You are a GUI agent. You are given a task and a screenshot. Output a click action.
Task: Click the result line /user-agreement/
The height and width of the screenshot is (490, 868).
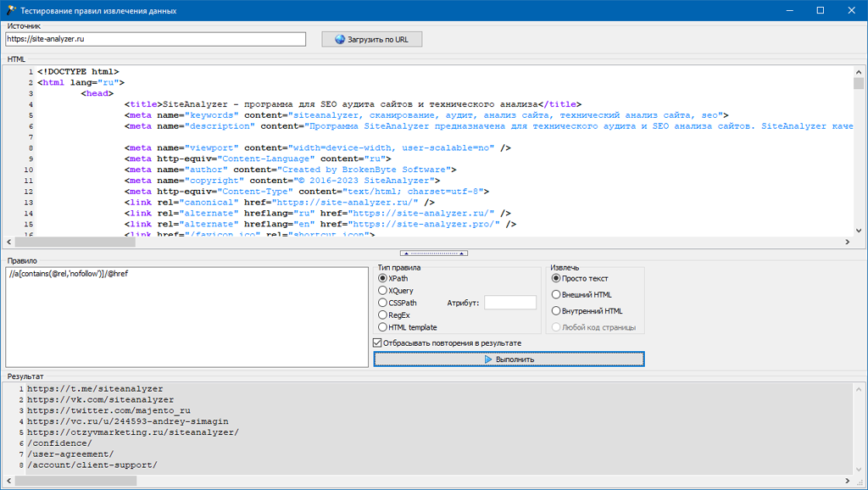click(70, 454)
